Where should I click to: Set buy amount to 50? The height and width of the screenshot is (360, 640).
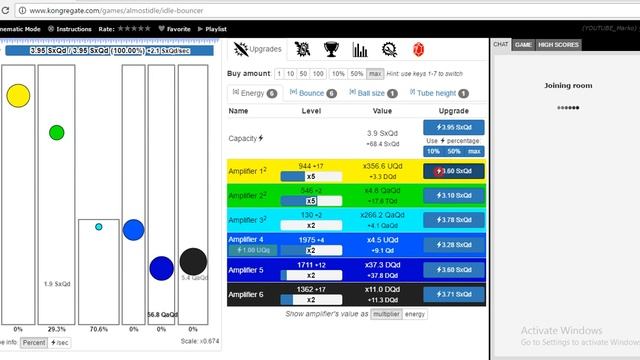303,74
